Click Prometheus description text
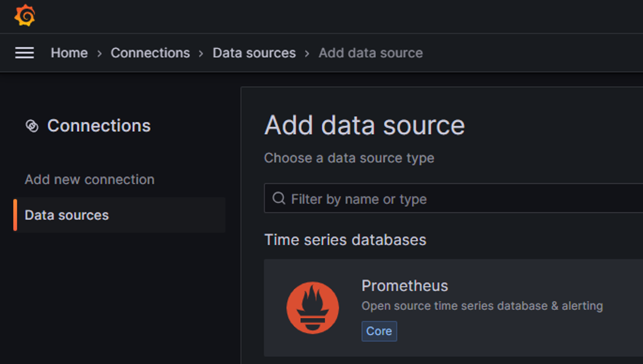643x364 pixels. tap(482, 306)
